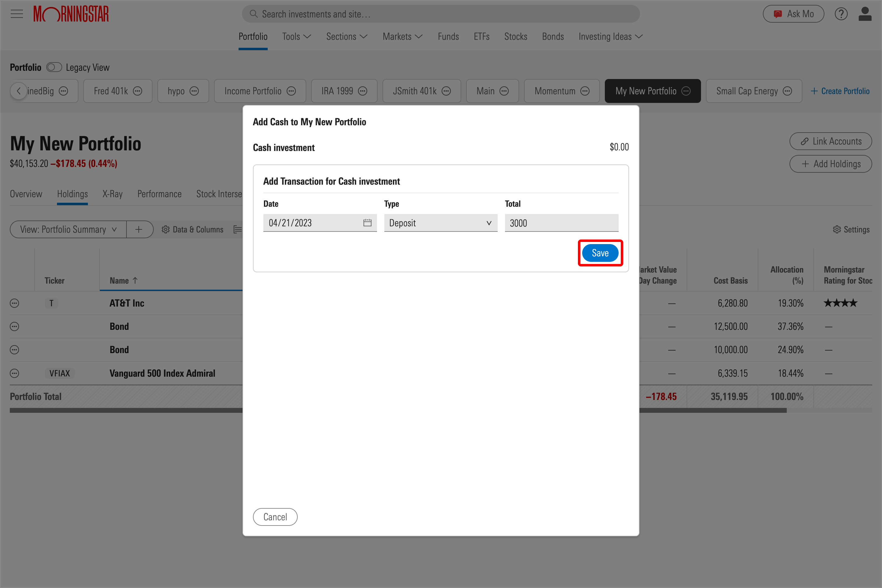Image resolution: width=882 pixels, height=588 pixels.
Task: Open options menu for JSmith 401k
Action: [446, 91]
